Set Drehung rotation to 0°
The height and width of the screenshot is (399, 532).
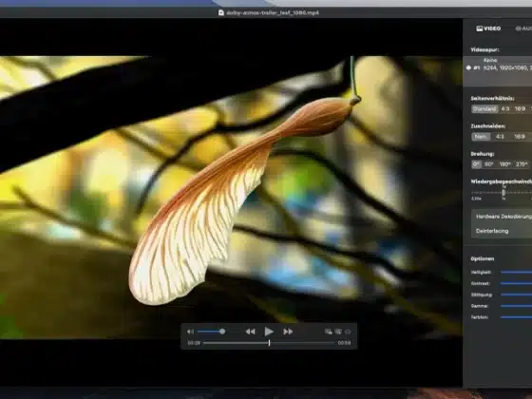tap(476, 164)
